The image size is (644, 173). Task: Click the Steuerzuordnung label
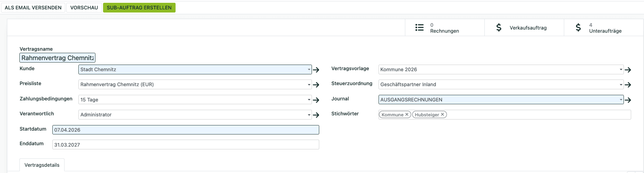pyautogui.click(x=352, y=83)
